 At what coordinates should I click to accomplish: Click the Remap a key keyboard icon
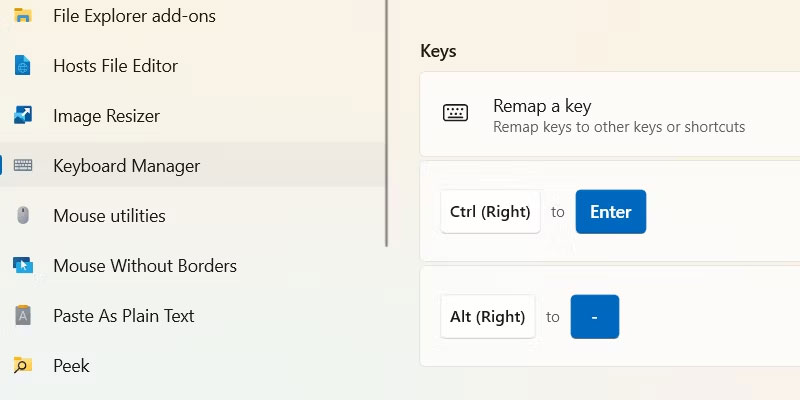456,113
